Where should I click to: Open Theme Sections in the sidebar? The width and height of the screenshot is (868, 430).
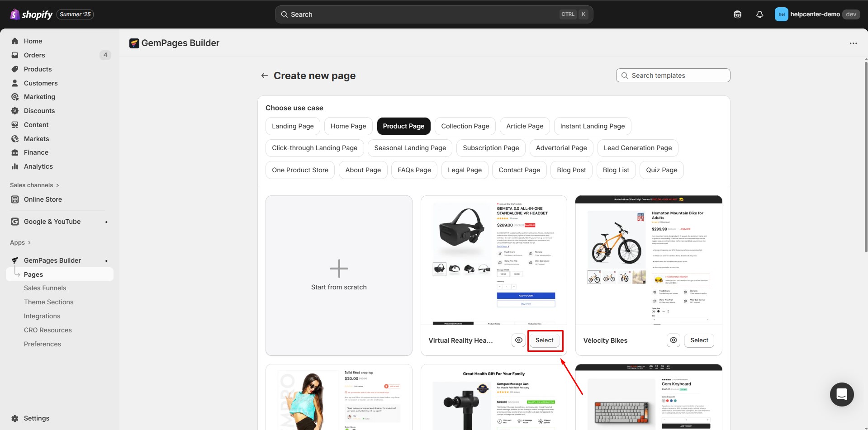pyautogui.click(x=49, y=302)
